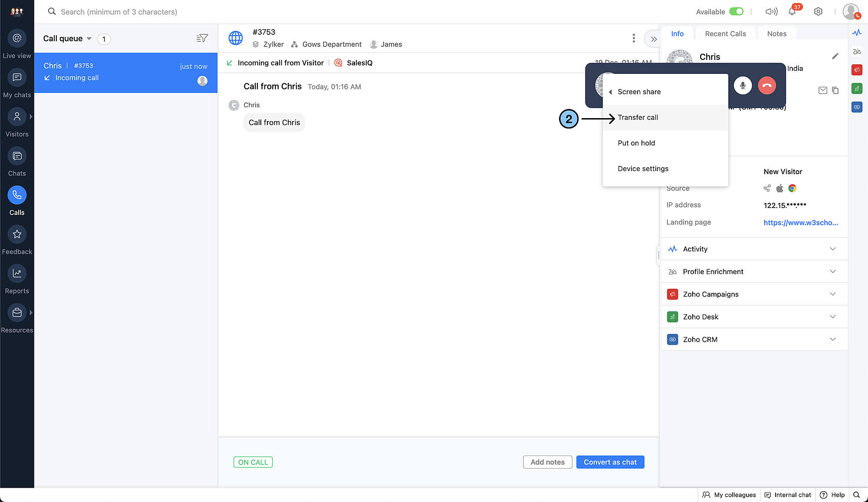Screen dimensions: 868x502
Task: Select Transfer call from menu
Action: pos(638,118)
